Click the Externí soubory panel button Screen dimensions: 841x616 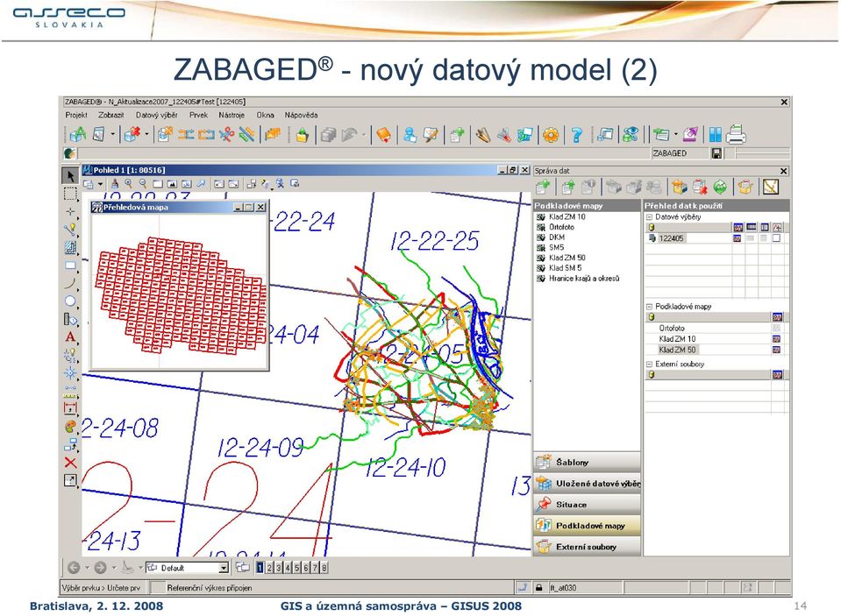588,547
